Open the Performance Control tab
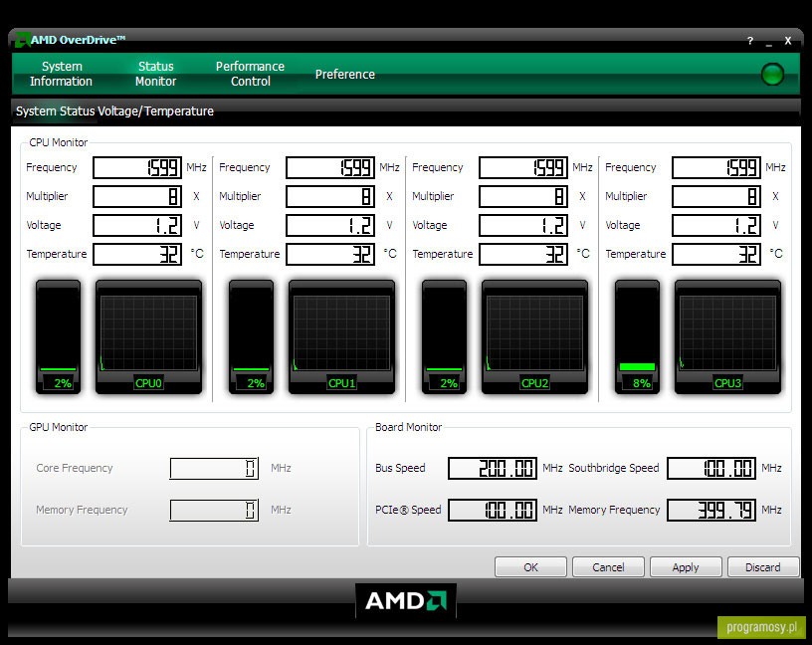Image resolution: width=812 pixels, height=645 pixels. (250, 74)
